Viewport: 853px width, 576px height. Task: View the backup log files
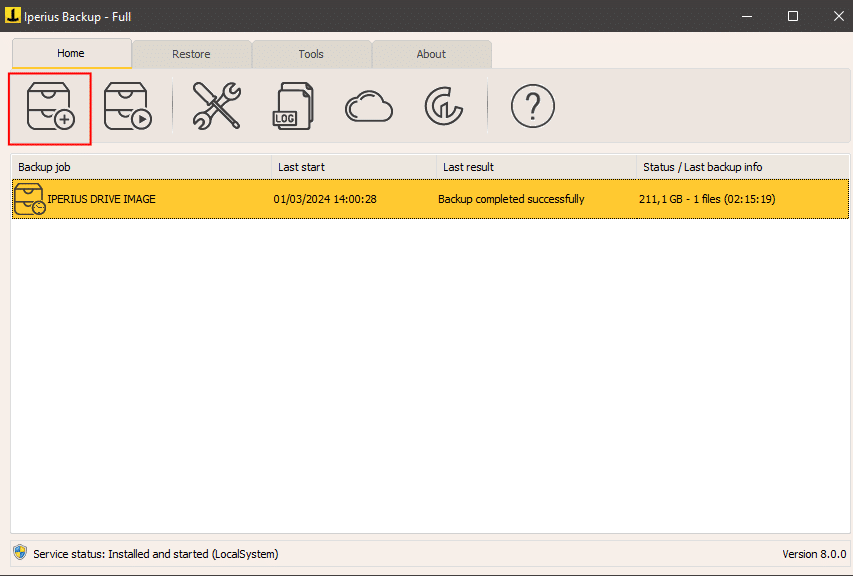click(293, 105)
